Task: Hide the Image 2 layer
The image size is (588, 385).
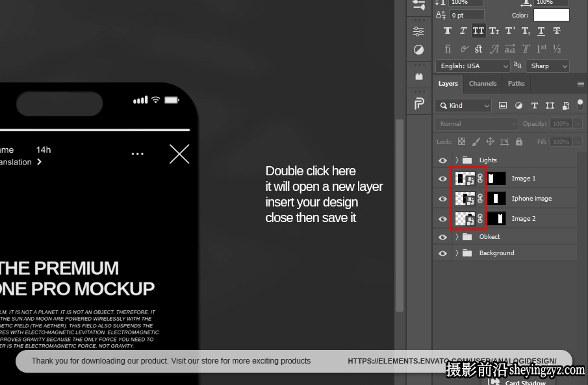Action: click(x=442, y=219)
